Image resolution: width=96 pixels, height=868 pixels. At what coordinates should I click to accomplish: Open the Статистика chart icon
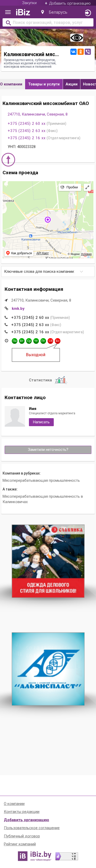click(61, 380)
